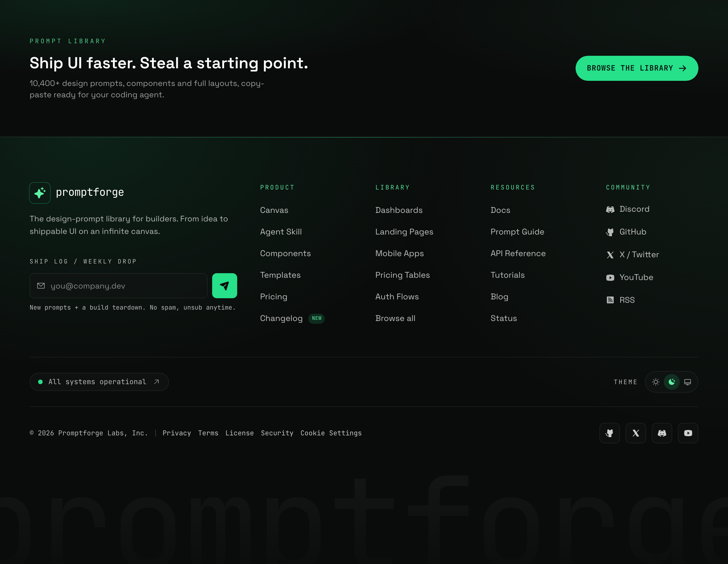Open Templates link

(x=280, y=275)
